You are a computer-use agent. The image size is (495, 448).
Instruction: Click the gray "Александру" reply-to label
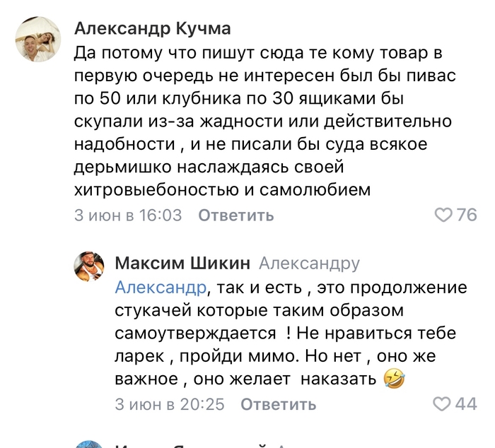tap(310, 264)
